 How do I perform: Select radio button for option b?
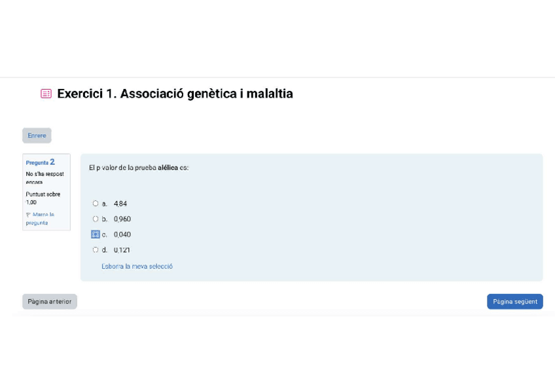click(96, 219)
